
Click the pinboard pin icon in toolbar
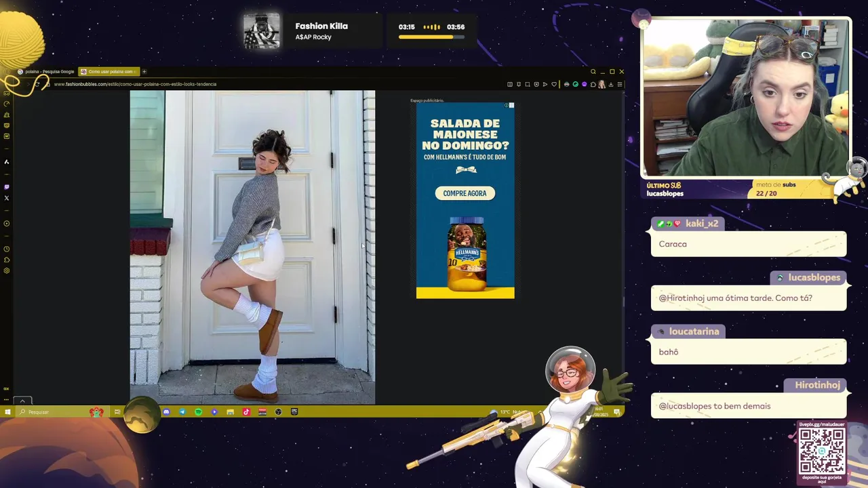(519, 84)
